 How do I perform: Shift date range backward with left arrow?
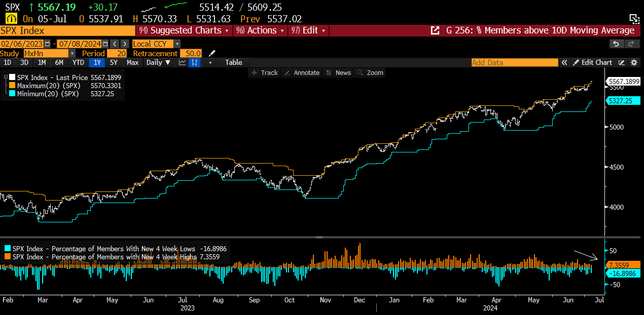[114, 44]
